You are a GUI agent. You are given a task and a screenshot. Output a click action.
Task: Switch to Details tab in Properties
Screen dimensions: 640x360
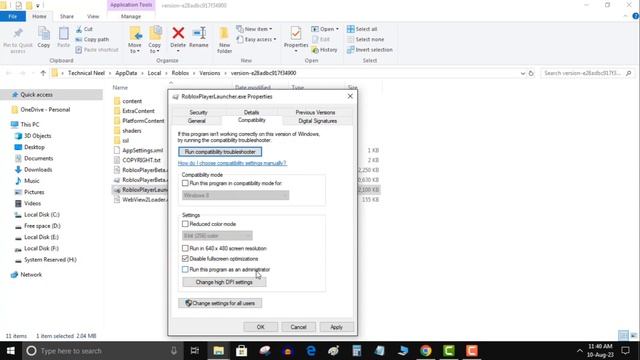pos(251,112)
